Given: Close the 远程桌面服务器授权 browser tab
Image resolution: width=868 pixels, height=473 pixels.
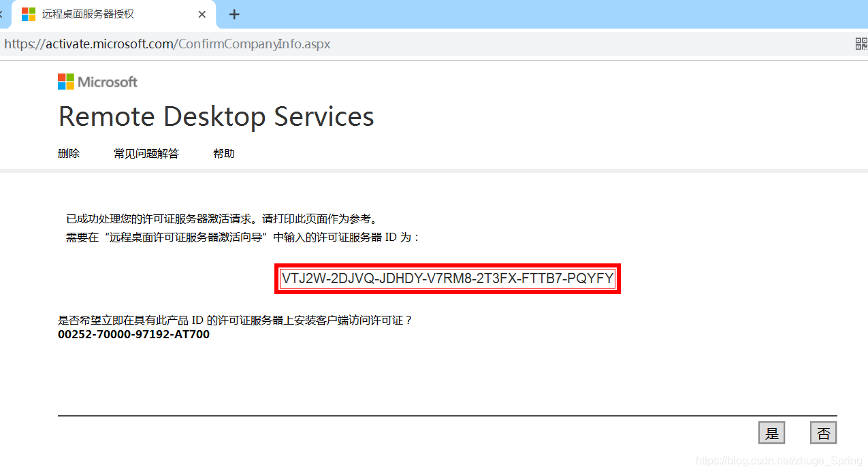Looking at the screenshot, I should click(x=202, y=14).
